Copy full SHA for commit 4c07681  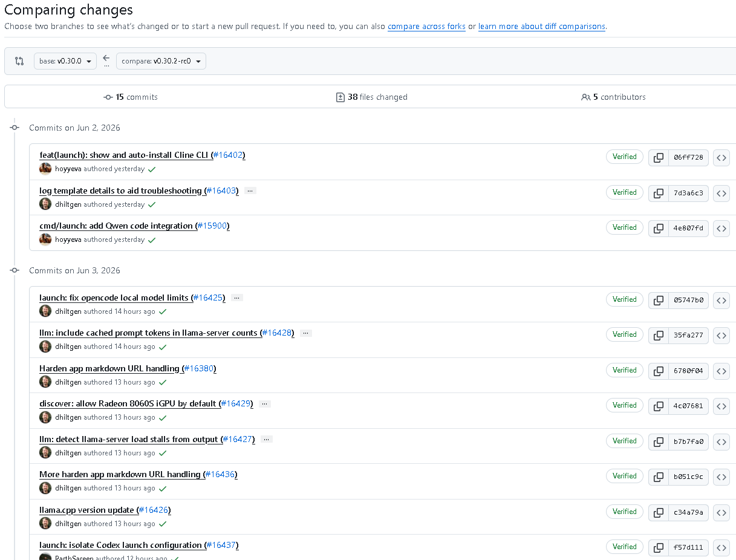click(659, 406)
